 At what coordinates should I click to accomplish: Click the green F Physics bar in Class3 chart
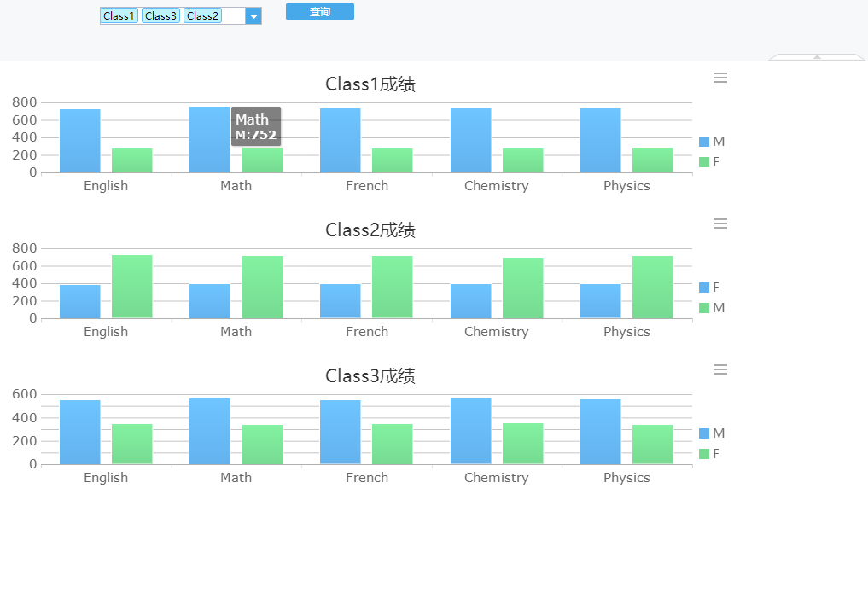point(653,445)
